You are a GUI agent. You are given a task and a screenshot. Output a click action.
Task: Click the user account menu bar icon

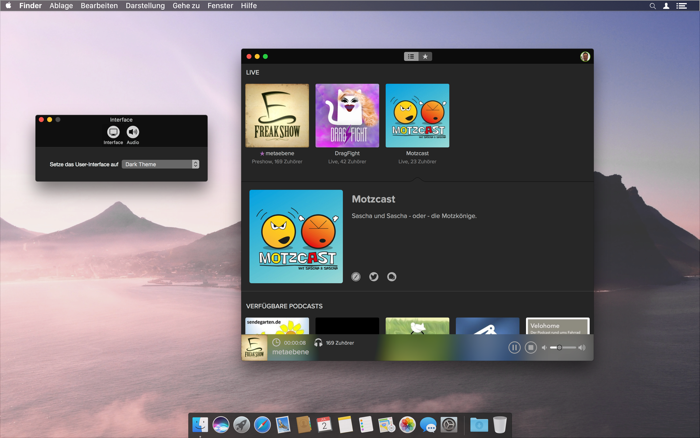(666, 6)
